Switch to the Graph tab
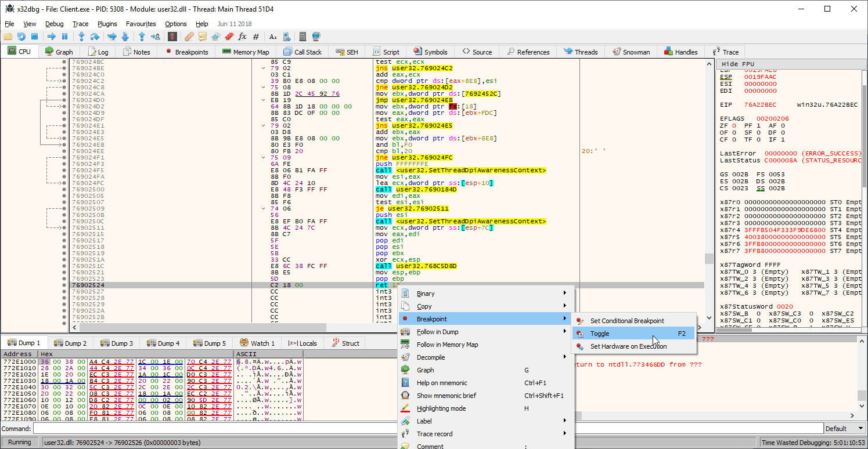Image resolution: width=868 pixels, height=449 pixels. 59,52
